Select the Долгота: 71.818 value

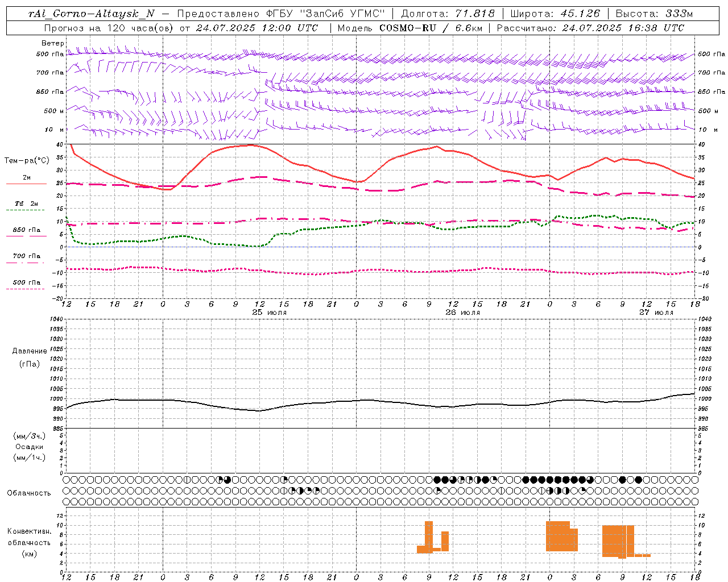[448, 14]
